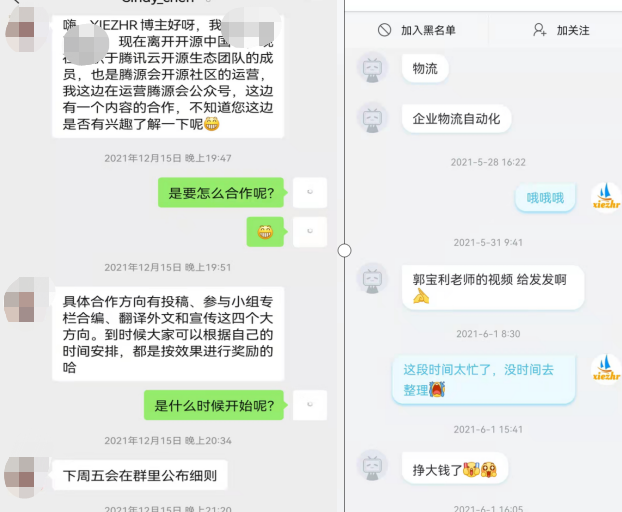The height and width of the screenshot is (512, 622).
Task: Click the add-follow person icon
Action: [539, 30]
